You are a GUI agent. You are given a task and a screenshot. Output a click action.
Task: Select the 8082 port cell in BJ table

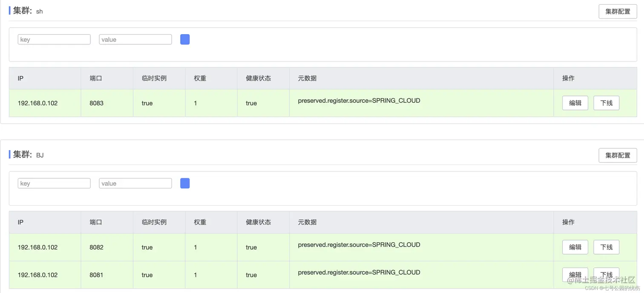96,247
